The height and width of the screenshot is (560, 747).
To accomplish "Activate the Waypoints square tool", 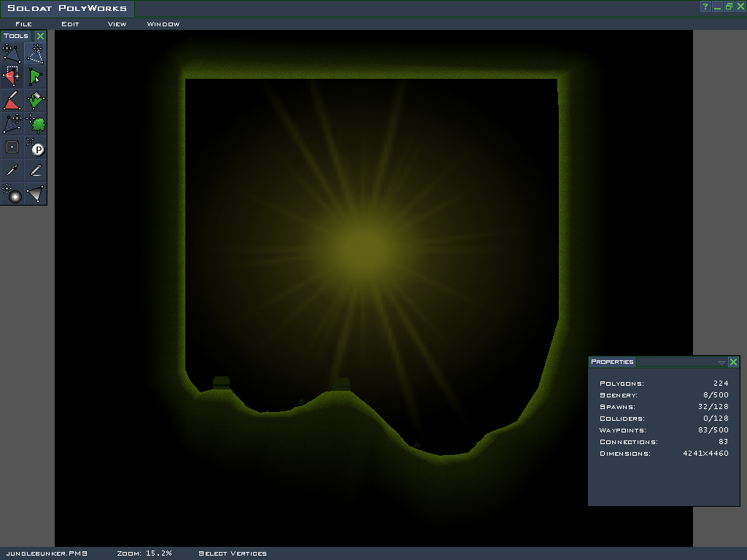I will click(x=12, y=147).
